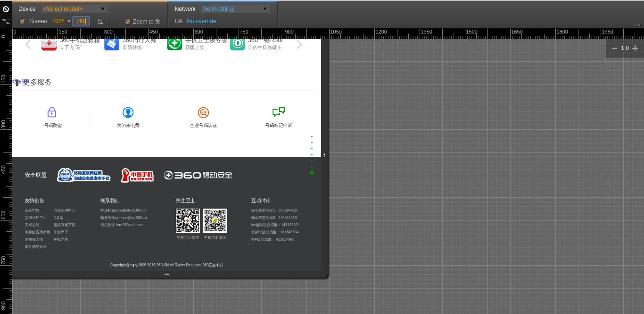Click the previous carousel arrow
The width and height of the screenshot is (644, 314).
[28, 44]
